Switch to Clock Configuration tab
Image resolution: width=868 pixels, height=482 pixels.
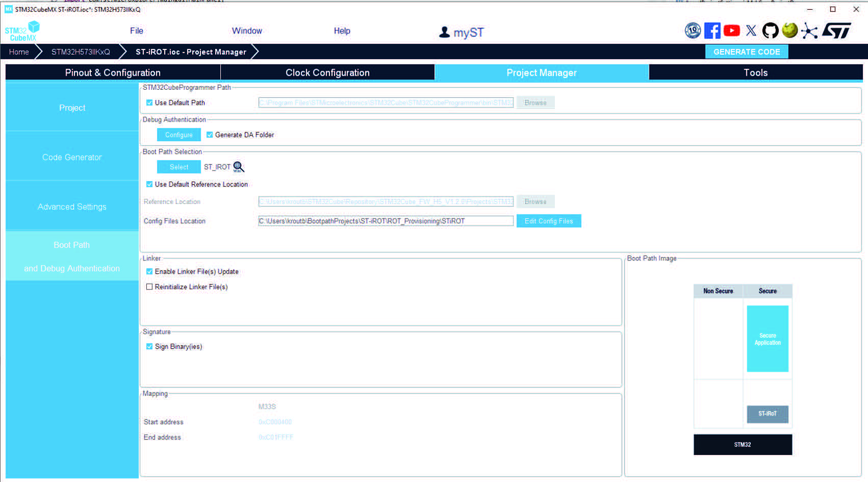click(x=327, y=72)
